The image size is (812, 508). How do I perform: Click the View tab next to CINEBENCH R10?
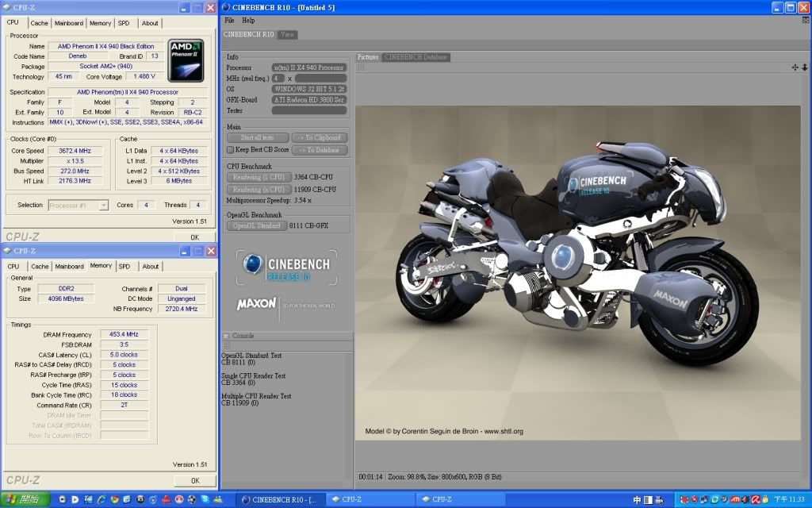[x=287, y=34]
